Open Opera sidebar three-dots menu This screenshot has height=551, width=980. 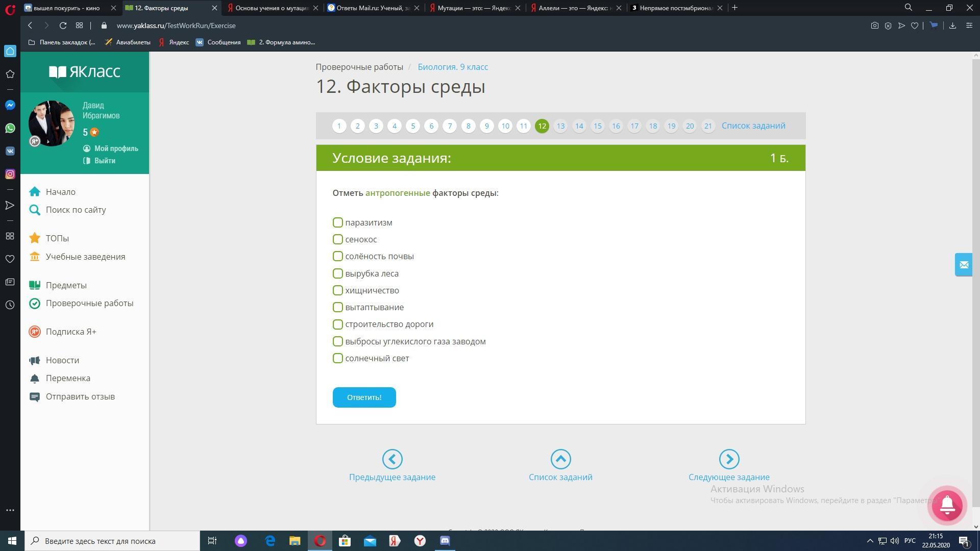pos(10,510)
